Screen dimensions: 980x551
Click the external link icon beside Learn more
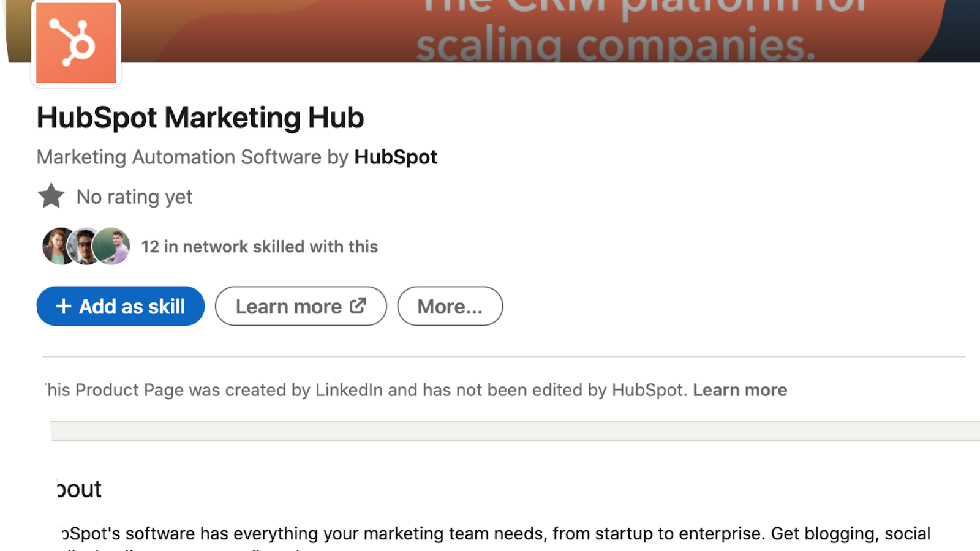(358, 305)
